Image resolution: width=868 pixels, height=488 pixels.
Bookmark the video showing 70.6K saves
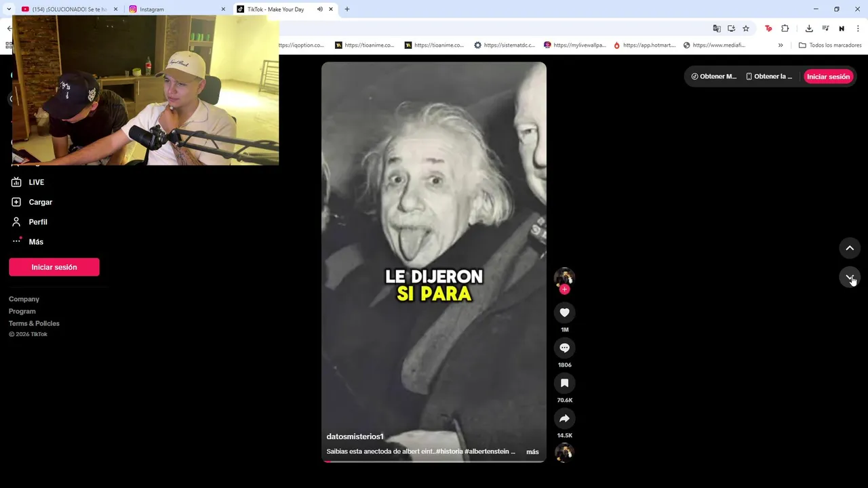click(564, 383)
